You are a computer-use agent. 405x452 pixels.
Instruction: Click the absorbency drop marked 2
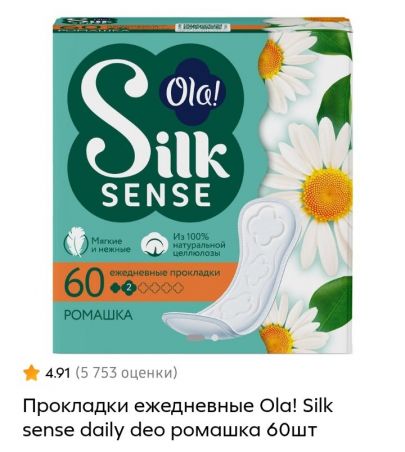click(x=129, y=288)
